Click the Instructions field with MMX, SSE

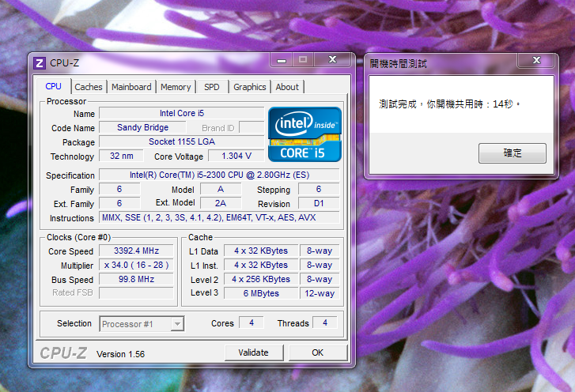coord(219,217)
